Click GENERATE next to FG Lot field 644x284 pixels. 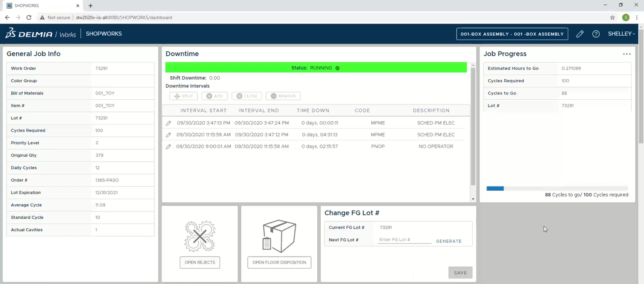coord(449,241)
